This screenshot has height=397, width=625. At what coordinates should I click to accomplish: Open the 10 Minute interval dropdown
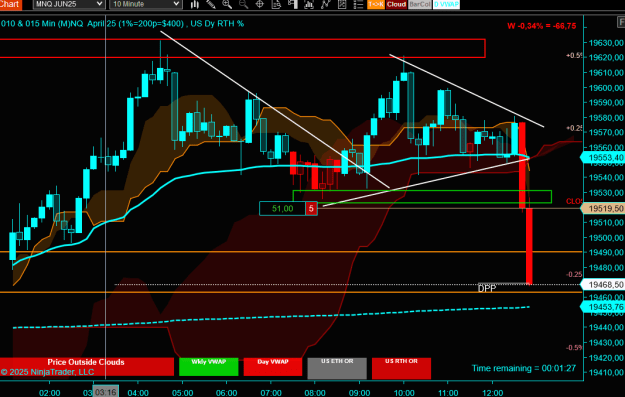coord(146,4)
